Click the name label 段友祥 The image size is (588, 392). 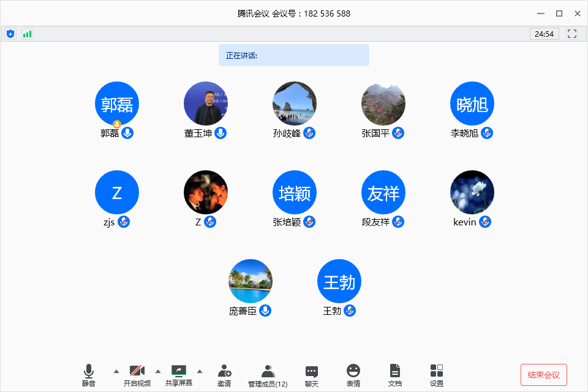coord(375,222)
